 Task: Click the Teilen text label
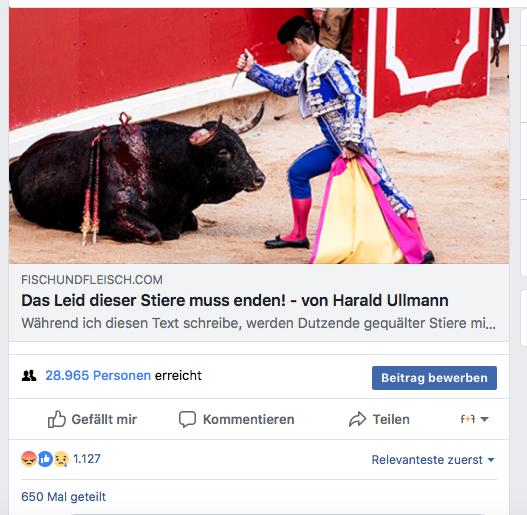391,420
